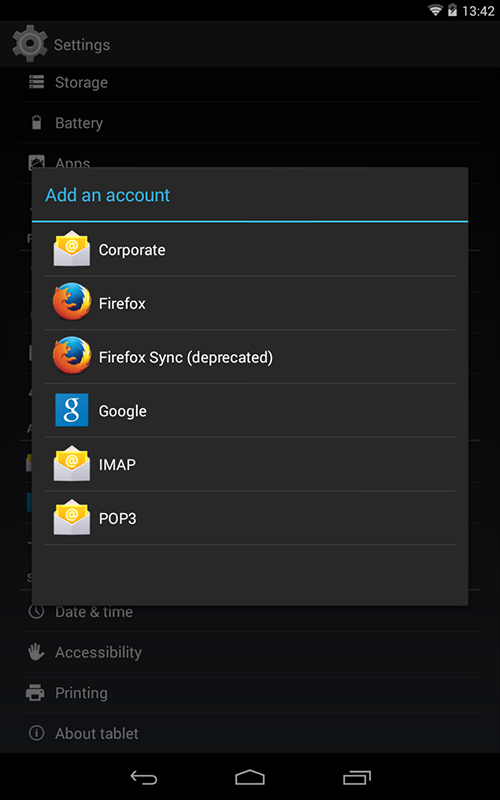Open About tablet entry
Viewport: 500px width, 800px height.
pos(250,733)
